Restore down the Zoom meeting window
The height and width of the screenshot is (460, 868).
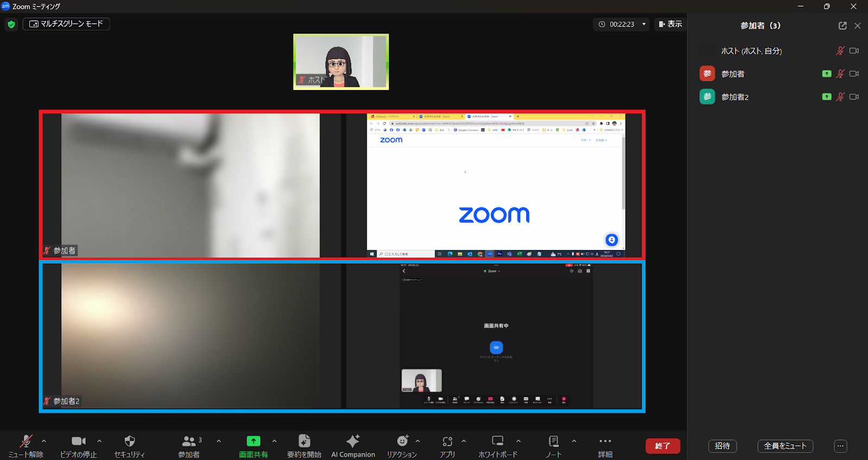(827, 7)
